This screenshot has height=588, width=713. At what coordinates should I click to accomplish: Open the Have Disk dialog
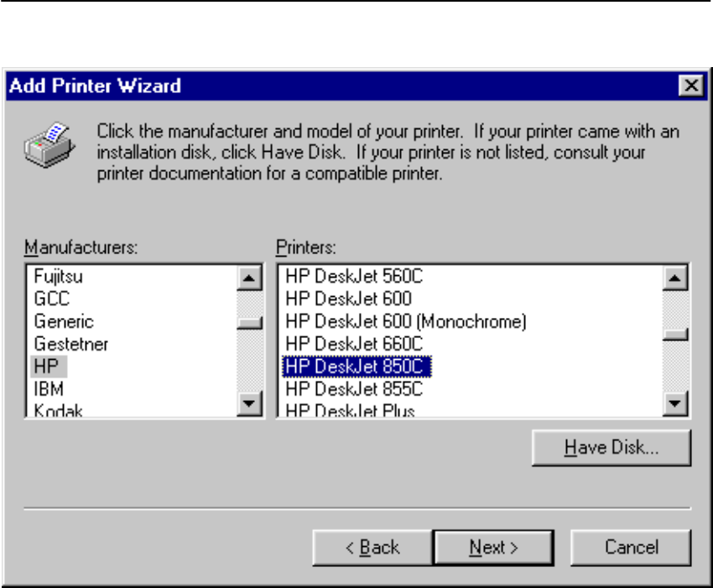(612, 448)
